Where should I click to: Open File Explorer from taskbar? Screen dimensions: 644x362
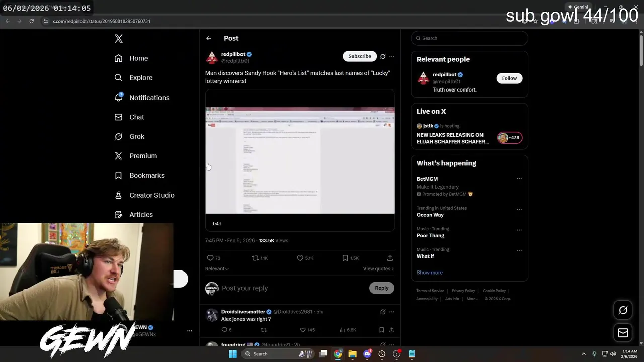tap(352, 354)
